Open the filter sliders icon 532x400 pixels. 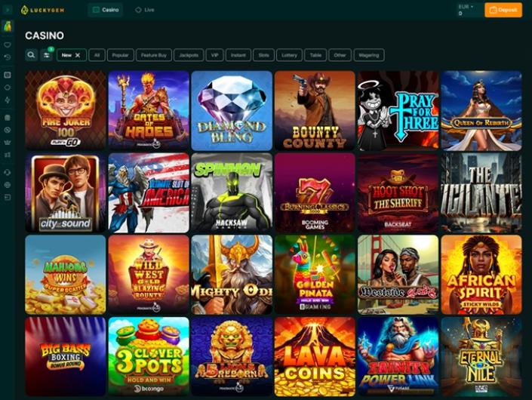pyautogui.click(x=46, y=55)
